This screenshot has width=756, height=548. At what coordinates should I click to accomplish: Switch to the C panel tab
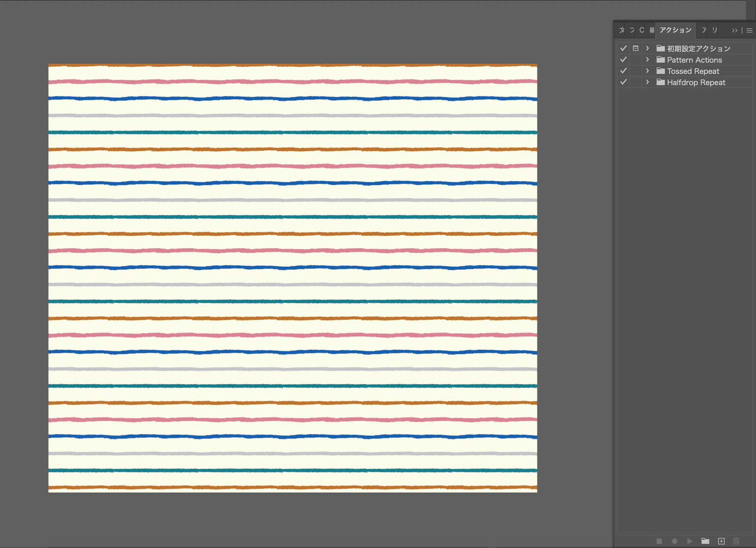pos(642,30)
